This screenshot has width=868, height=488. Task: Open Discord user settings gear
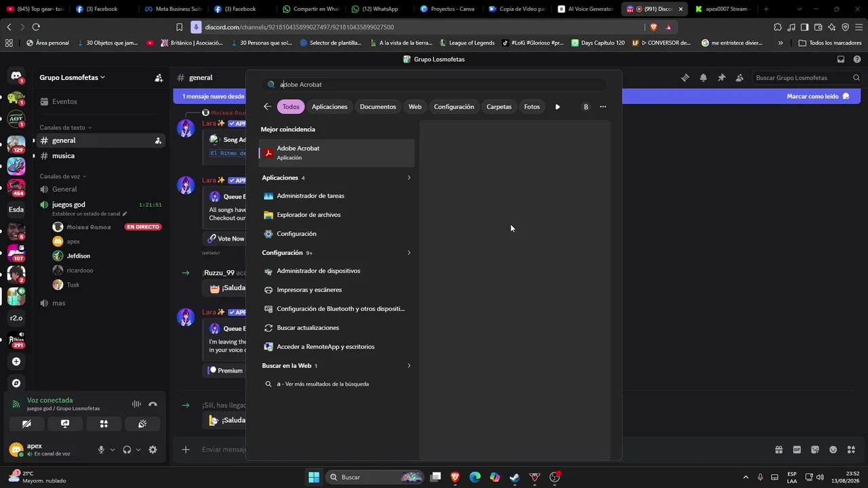coord(153,449)
